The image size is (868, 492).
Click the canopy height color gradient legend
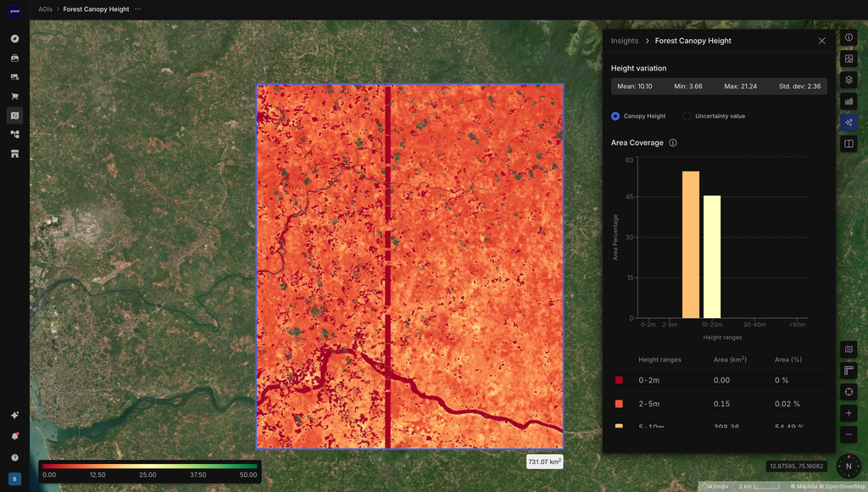pyautogui.click(x=149, y=466)
